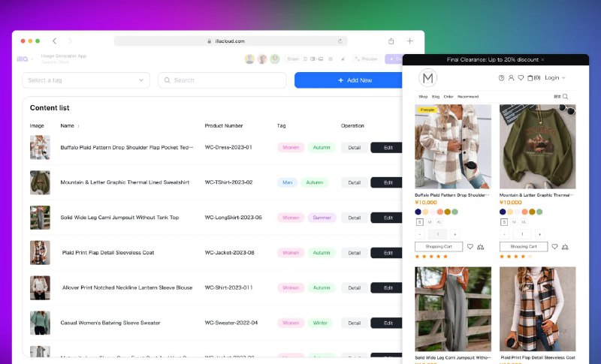The image size is (601, 364).
Task: Compare Buffalo Plaid product with scales icon
Action: (x=480, y=247)
